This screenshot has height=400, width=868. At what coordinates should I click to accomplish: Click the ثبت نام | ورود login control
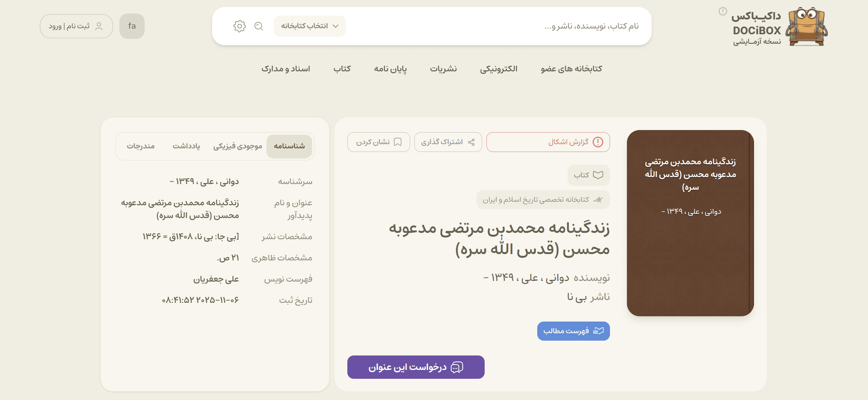tap(76, 25)
